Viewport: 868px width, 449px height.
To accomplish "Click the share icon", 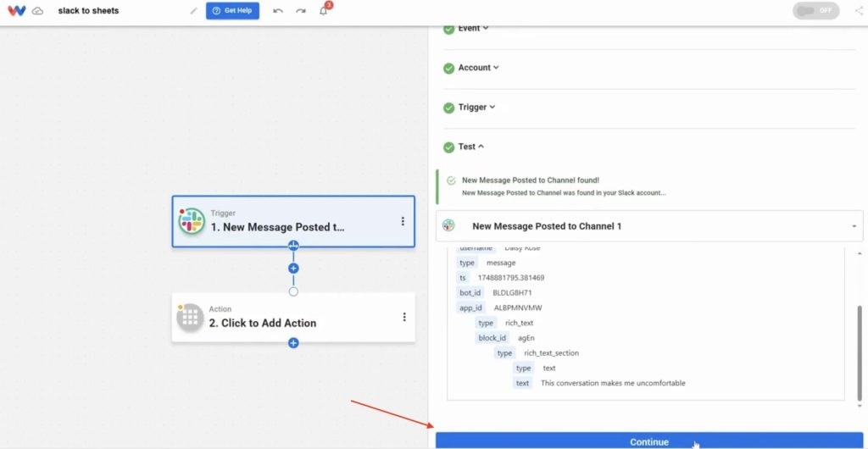I will pos(859,11).
